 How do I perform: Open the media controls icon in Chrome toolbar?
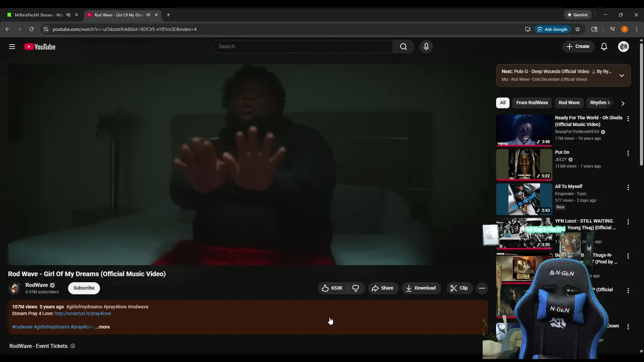coord(612,29)
